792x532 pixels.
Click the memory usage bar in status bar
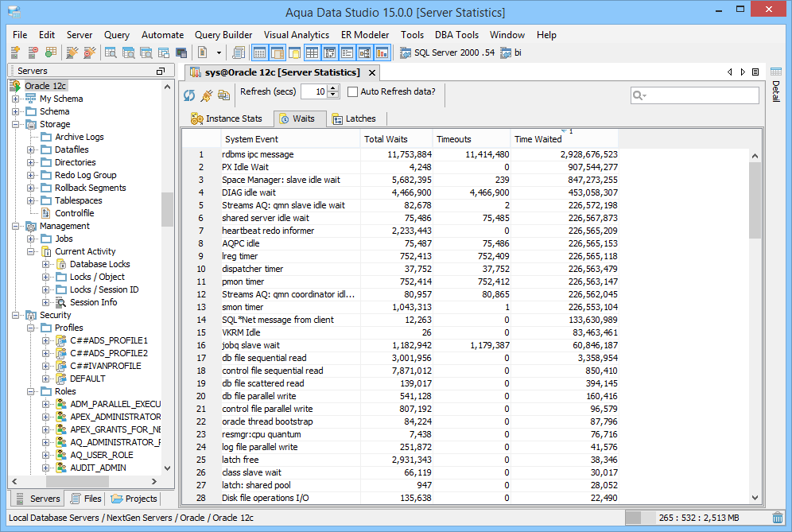(697, 518)
